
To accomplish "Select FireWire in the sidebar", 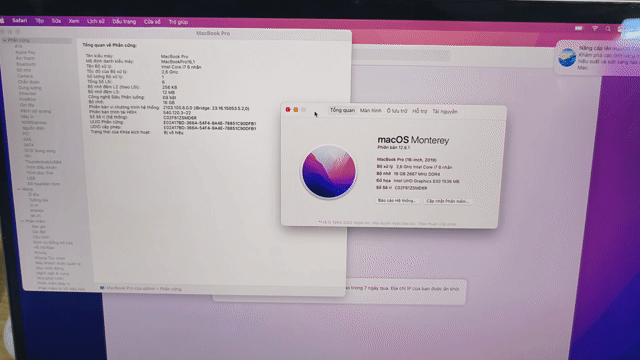I will pyautogui.click(x=28, y=99).
